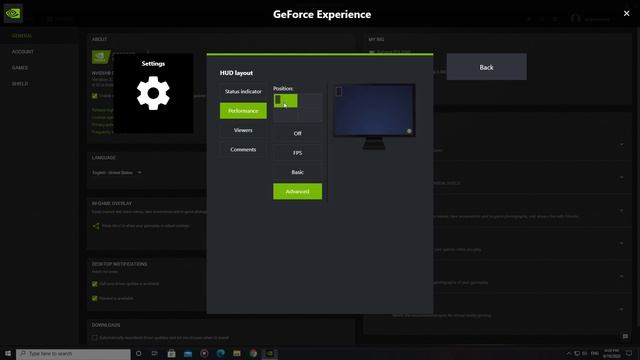Expand the fourth feature row chevron in background

point(622,244)
